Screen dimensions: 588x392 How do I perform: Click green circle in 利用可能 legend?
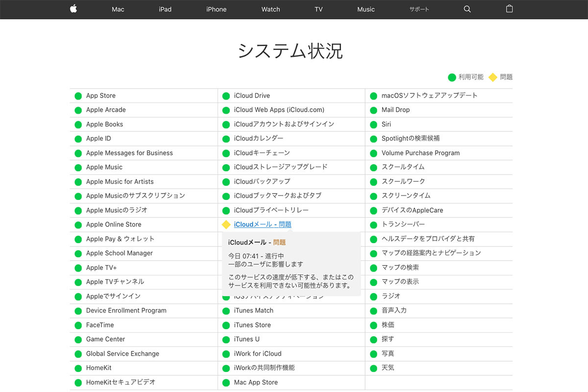[452, 77]
